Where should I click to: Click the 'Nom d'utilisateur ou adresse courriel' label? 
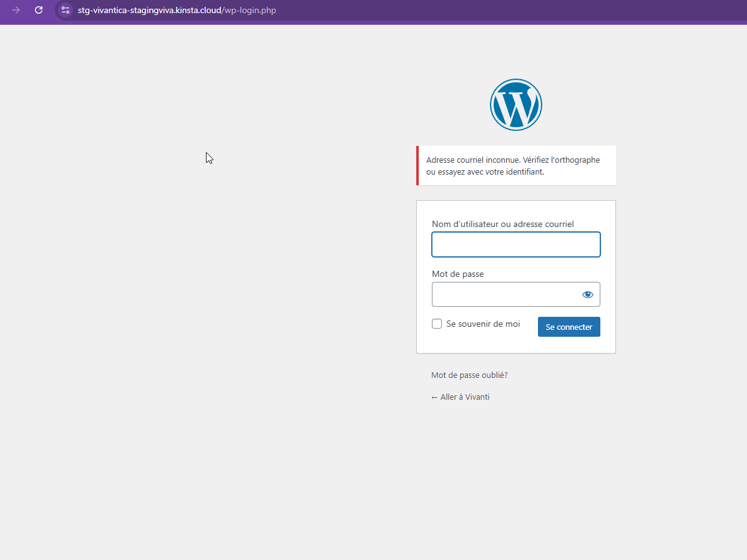[502, 224]
